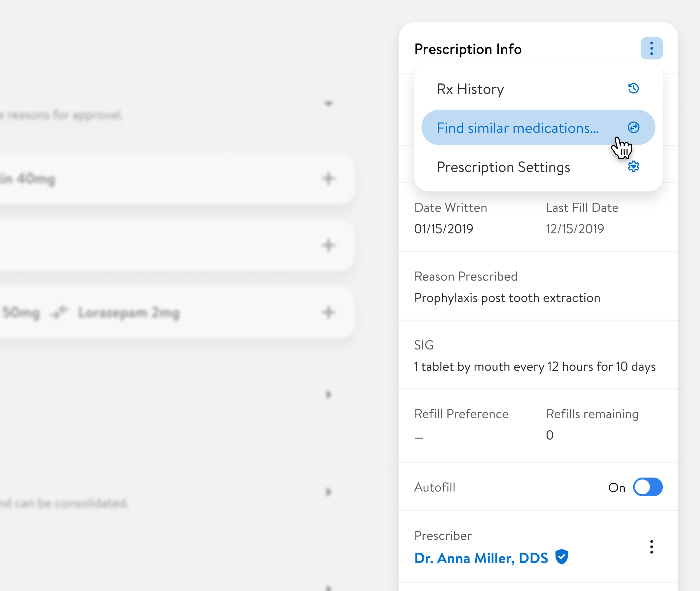Expand the collapsed section above the consolidated note

click(328, 394)
